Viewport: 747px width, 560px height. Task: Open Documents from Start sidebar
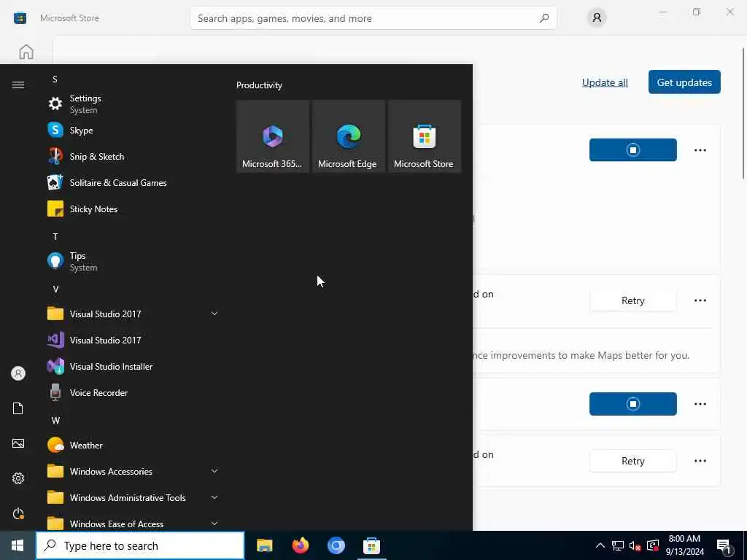pyautogui.click(x=18, y=408)
